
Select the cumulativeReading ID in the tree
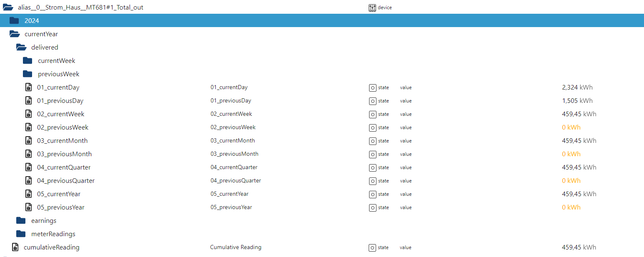[x=52, y=247]
